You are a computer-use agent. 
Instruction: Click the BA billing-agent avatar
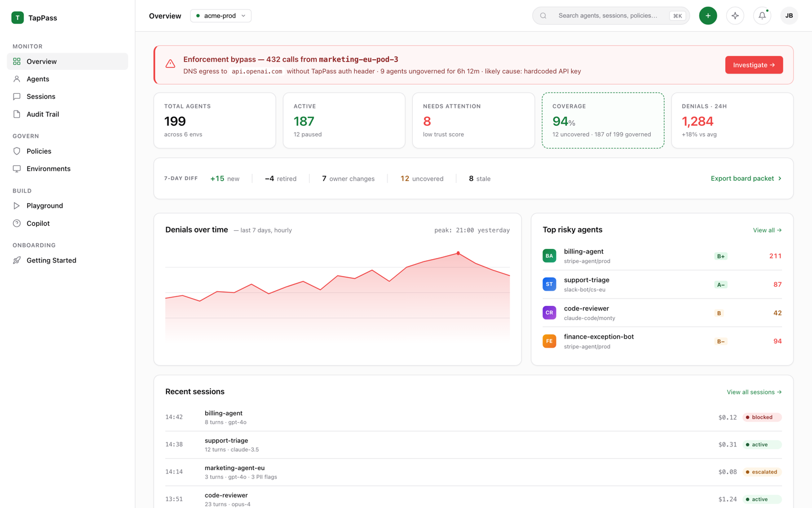click(549, 256)
